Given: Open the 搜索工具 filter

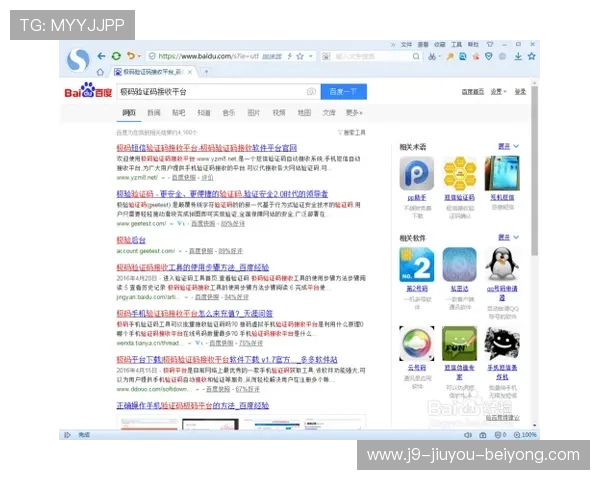Looking at the screenshot, I should [x=352, y=132].
